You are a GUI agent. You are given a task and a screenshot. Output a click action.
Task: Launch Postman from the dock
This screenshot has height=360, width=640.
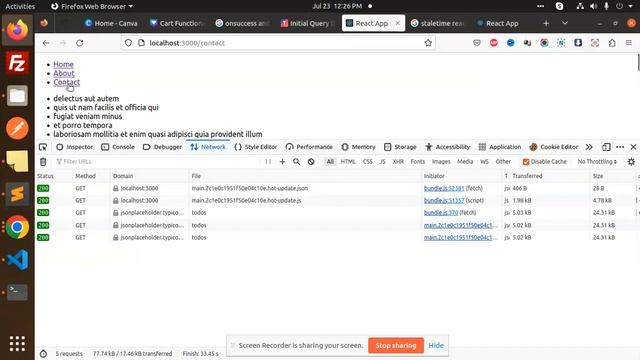(x=17, y=128)
